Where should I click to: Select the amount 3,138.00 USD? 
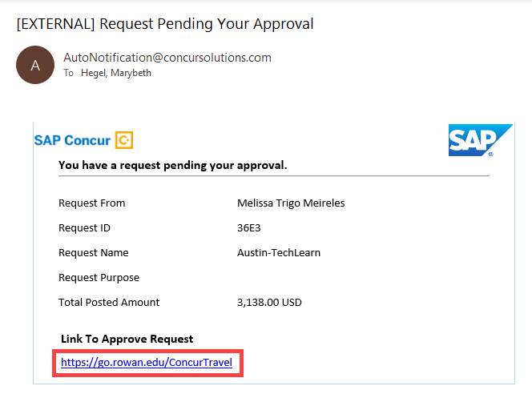click(x=269, y=302)
